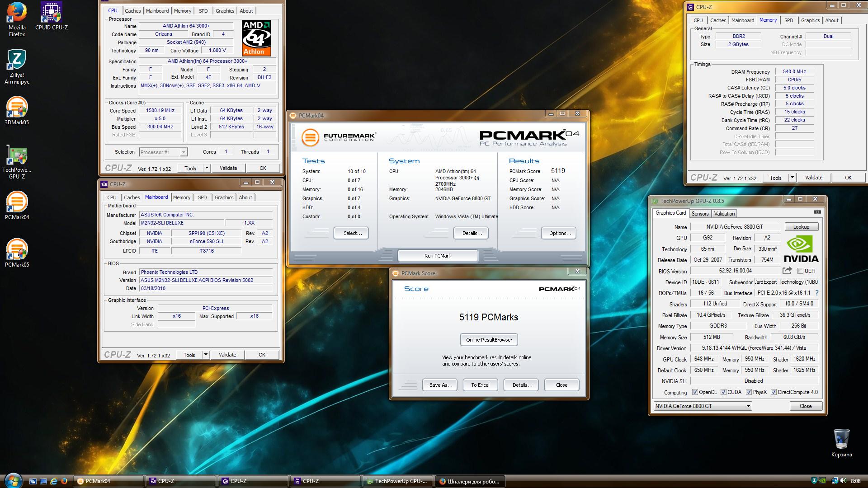Click the taskbar clock 8:08
This screenshot has width=868, height=488.
(855, 481)
